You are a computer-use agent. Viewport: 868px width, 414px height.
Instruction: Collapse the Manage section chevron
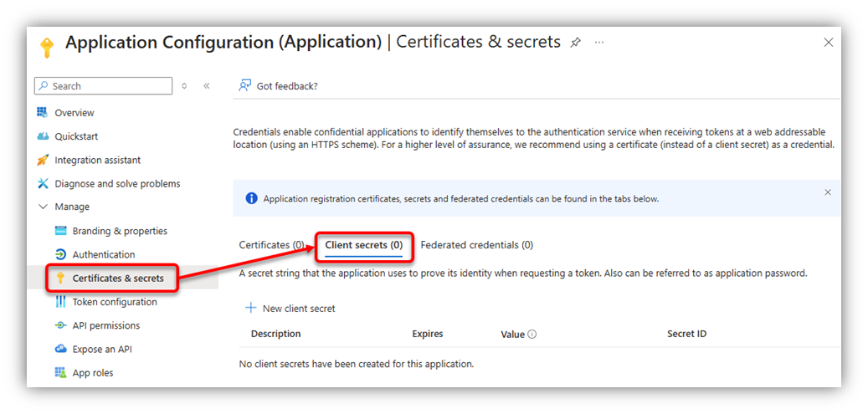click(43, 207)
